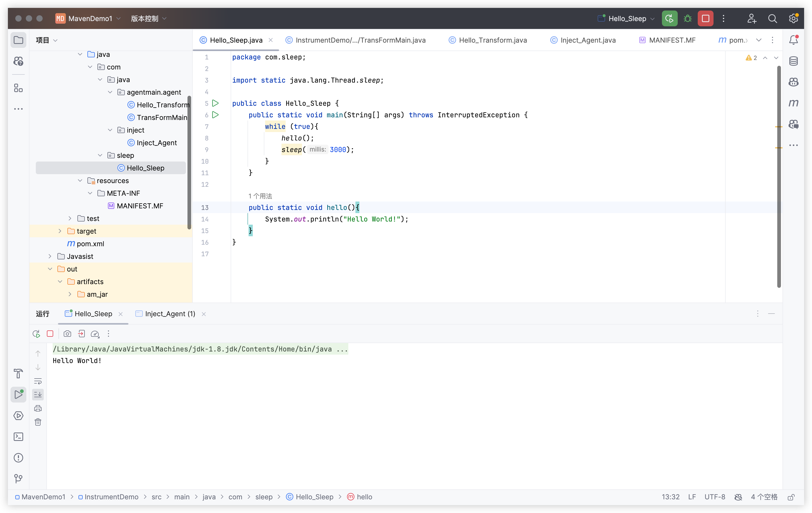Expand the Javasist folder

pos(50,256)
